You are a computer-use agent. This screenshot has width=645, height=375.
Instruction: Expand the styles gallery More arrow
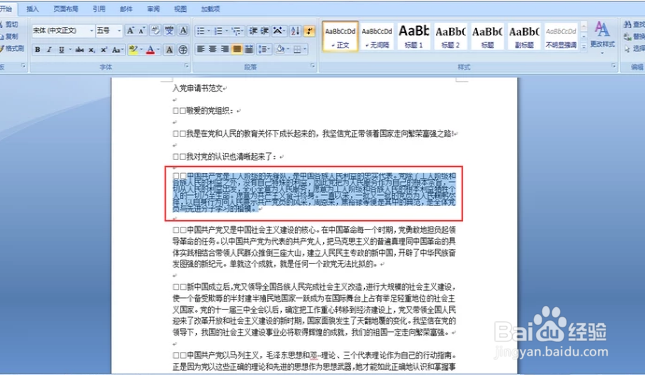click(584, 46)
